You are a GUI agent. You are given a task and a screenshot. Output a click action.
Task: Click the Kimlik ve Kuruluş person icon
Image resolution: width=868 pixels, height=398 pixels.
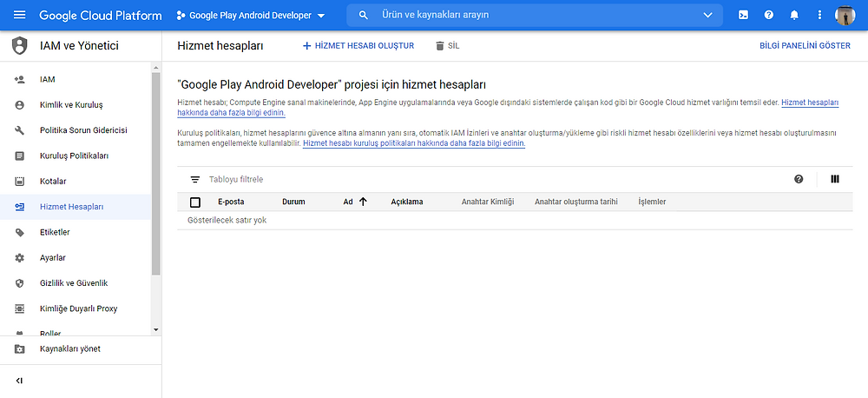click(19, 105)
